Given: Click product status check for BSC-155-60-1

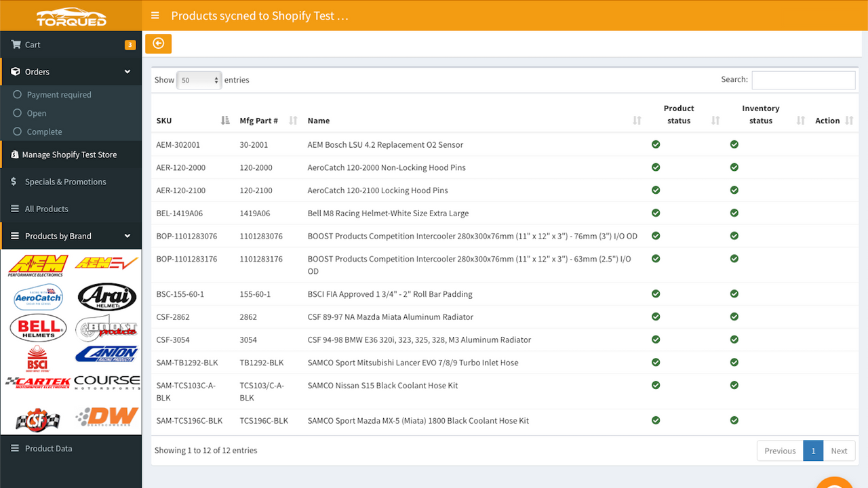Looking at the screenshot, I should click(656, 293).
